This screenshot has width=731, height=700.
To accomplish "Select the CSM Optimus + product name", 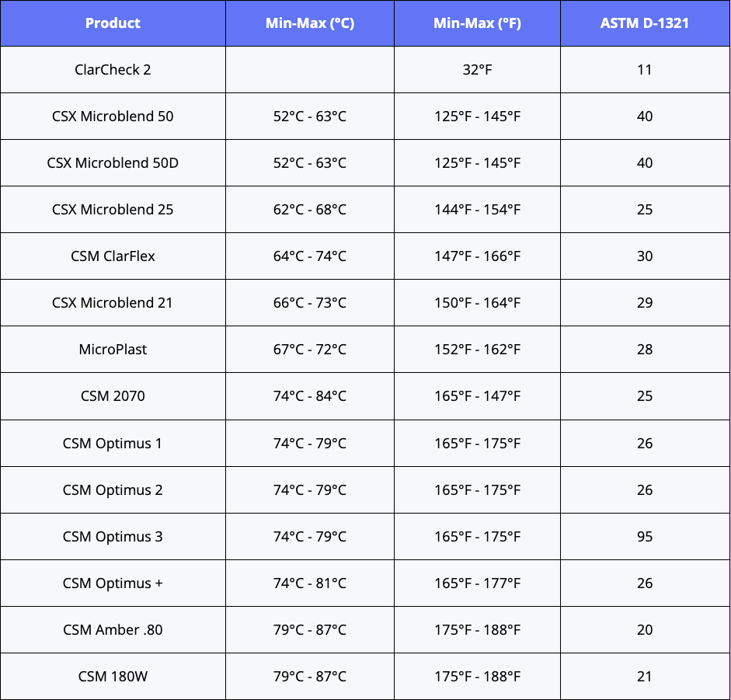I will coord(113,583).
